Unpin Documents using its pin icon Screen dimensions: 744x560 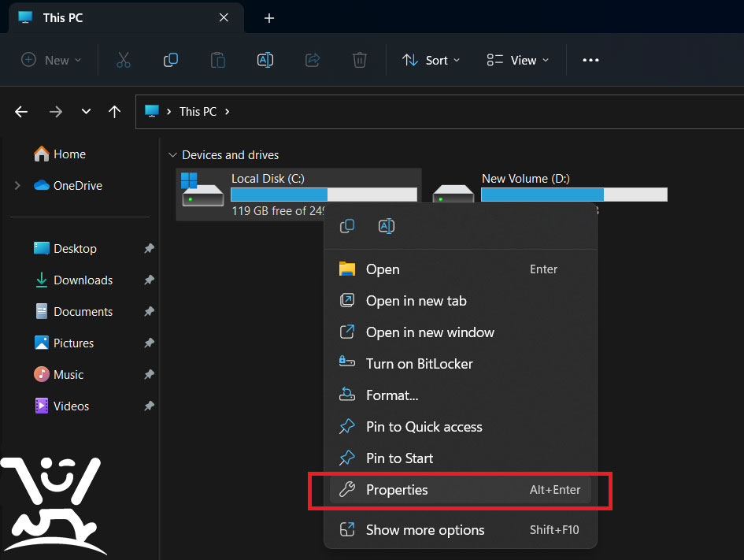click(149, 311)
